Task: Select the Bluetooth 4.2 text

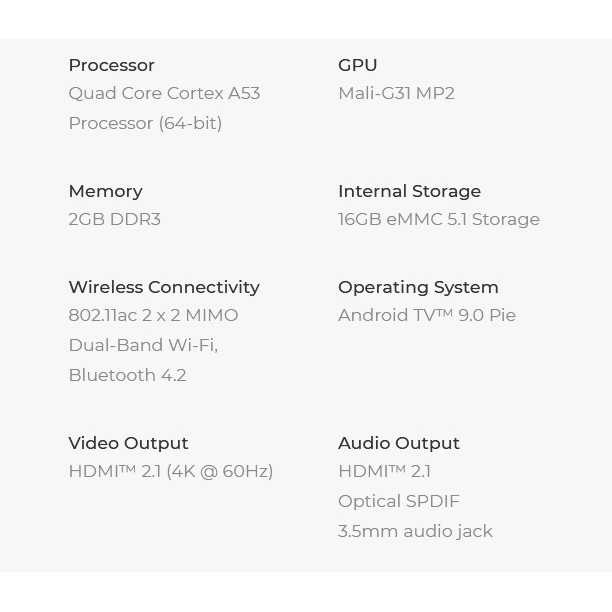Action: pyautogui.click(x=127, y=375)
